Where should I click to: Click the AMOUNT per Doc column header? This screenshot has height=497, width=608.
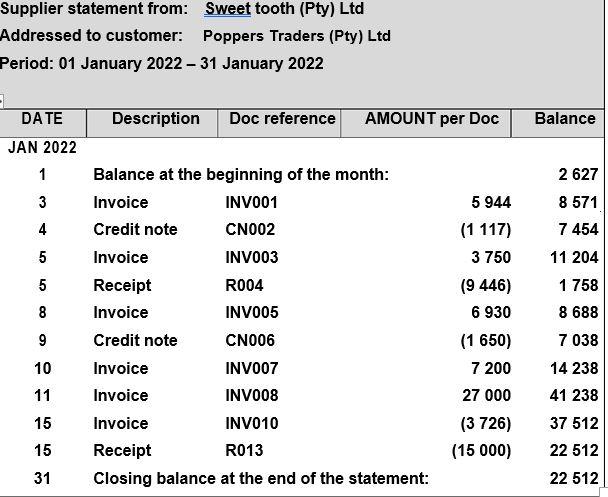point(432,119)
